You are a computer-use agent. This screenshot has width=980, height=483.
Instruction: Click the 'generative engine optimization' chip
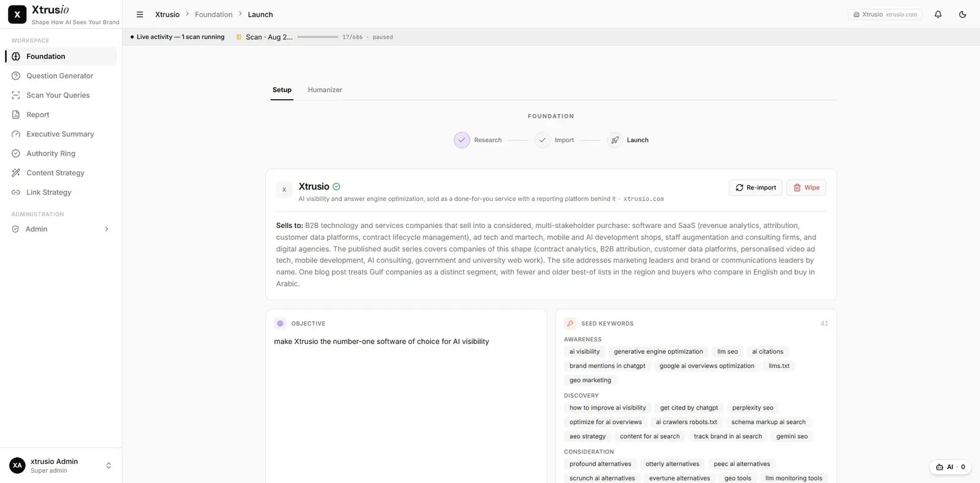[658, 352]
